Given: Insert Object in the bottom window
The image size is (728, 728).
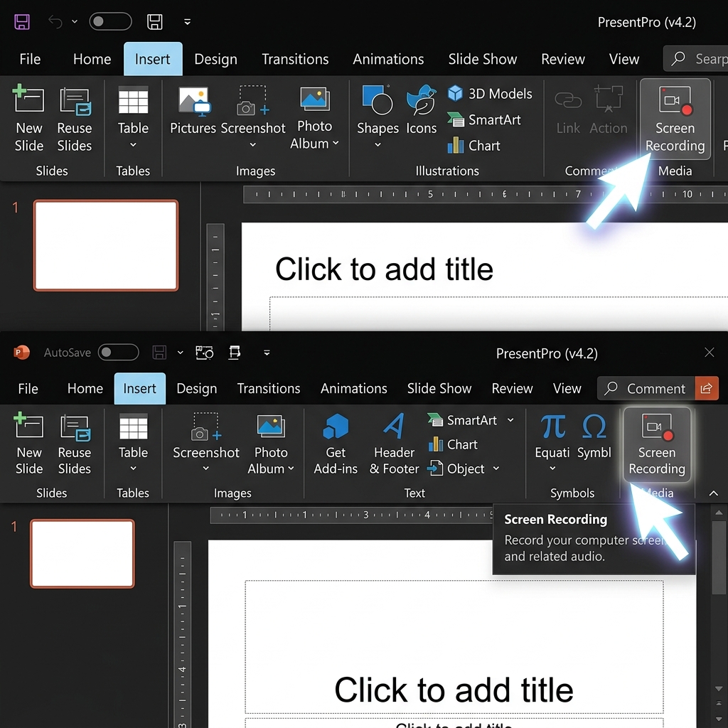Looking at the screenshot, I should (x=456, y=469).
